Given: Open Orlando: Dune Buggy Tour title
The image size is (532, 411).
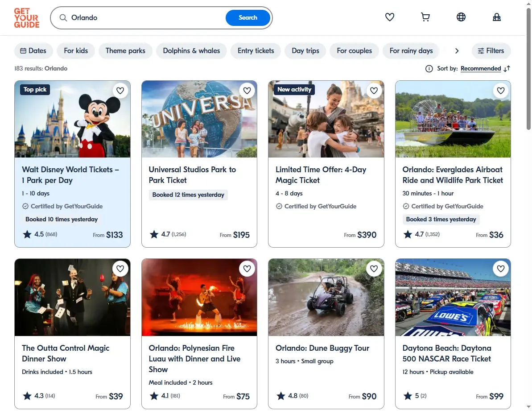Looking at the screenshot, I should click(x=322, y=348).
